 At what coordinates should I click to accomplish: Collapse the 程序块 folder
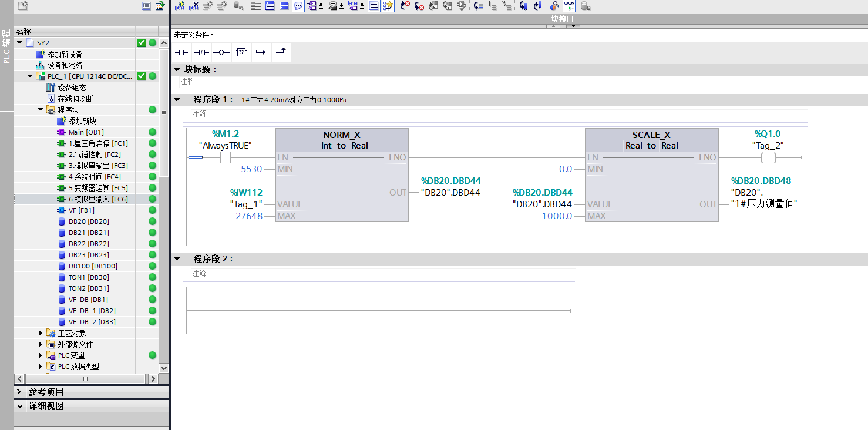tap(41, 110)
